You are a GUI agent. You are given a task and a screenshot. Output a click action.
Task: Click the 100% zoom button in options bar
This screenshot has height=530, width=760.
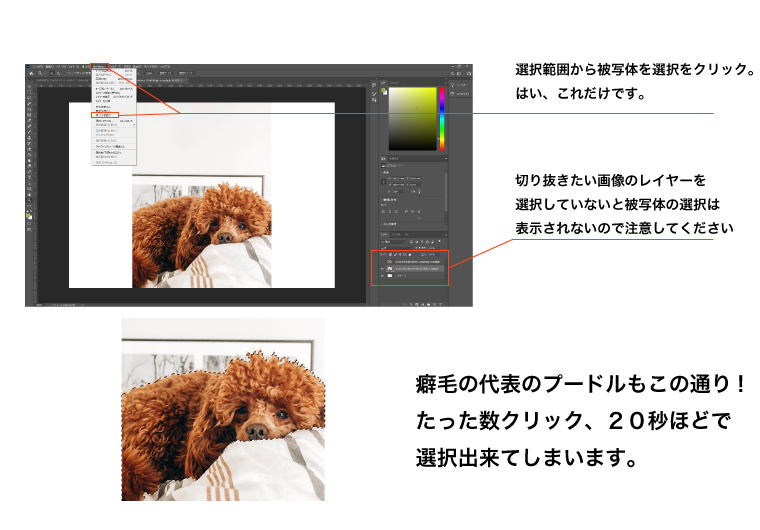click(x=149, y=73)
